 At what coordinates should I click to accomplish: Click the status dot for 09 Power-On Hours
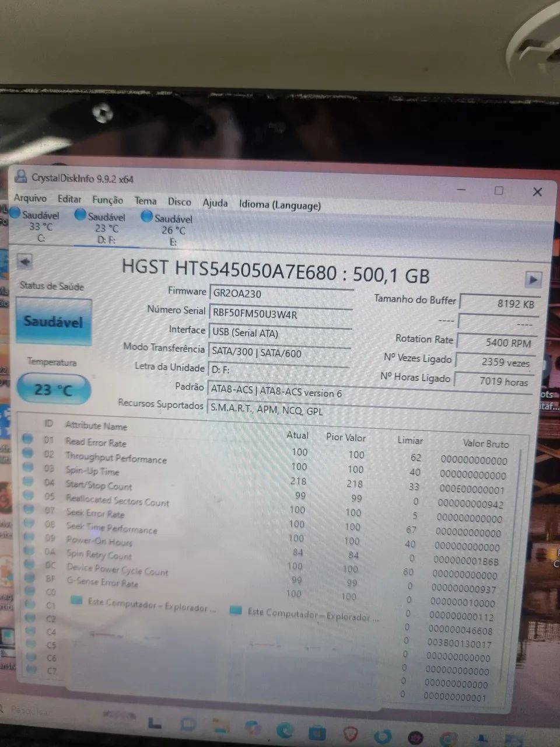coord(28,537)
